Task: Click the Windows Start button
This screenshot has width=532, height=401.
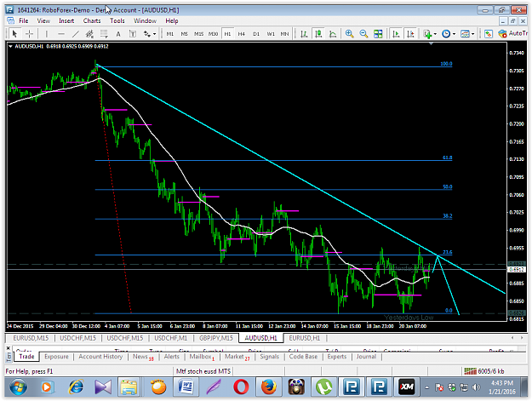Action: coord(18,387)
